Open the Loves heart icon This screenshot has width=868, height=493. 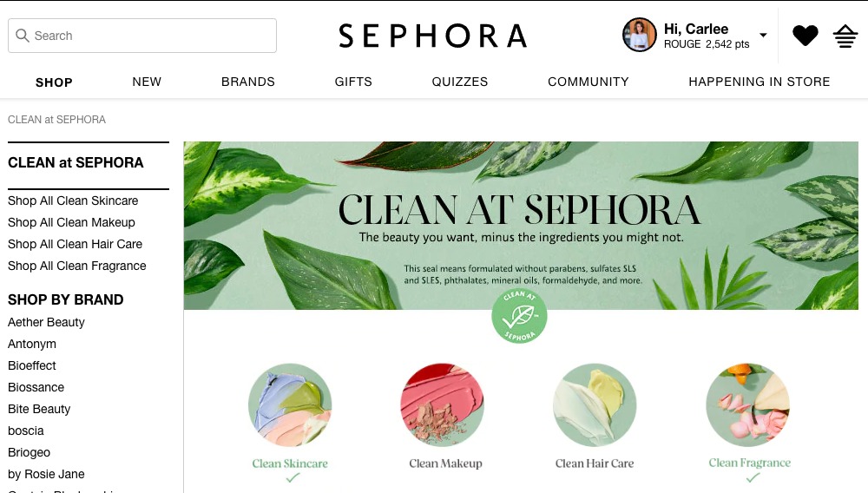tap(805, 36)
